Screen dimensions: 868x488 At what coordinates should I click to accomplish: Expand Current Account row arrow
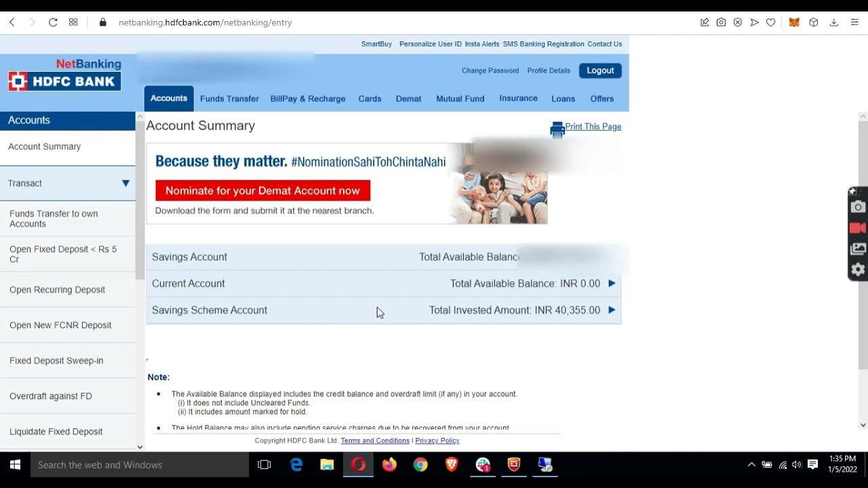[612, 283]
